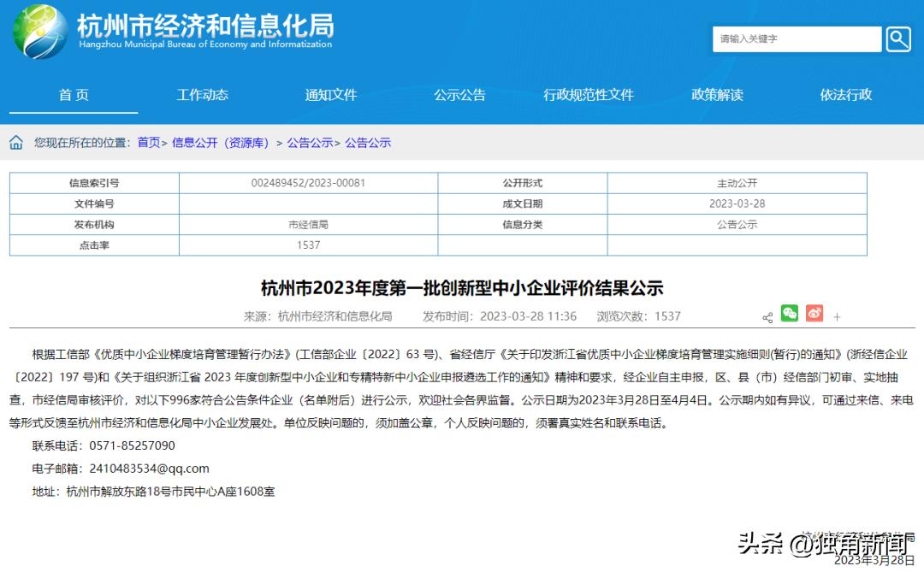This screenshot has height=572, width=924.
Task: Open the 依法行政 section
Action: tap(844, 95)
